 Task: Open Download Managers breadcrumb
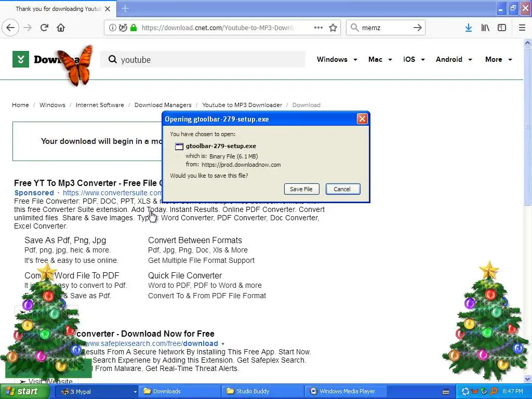pyautogui.click(x=163, y=105)
